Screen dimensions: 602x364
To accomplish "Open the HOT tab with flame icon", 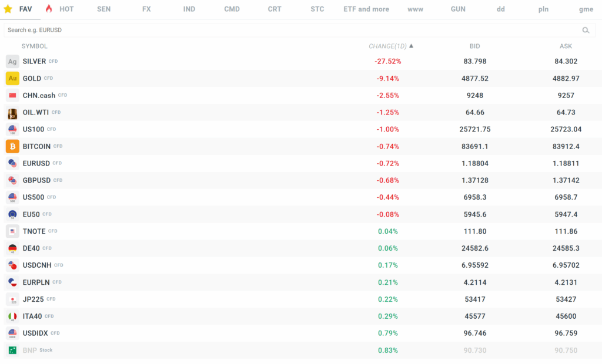I will point(60,9).
